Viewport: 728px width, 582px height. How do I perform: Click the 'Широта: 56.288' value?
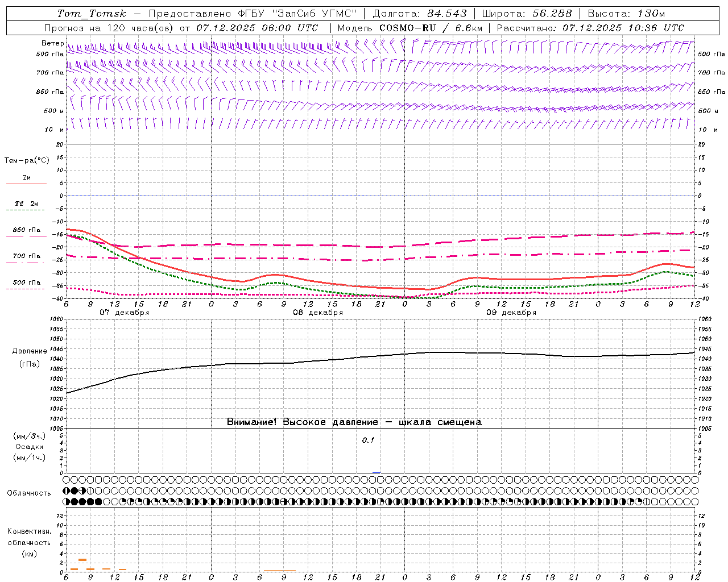point(527,14)
